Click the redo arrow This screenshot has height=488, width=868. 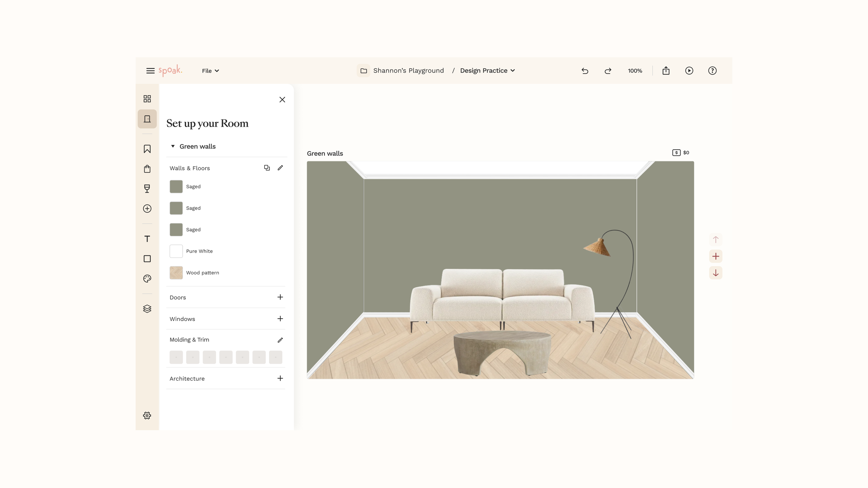click(608, 71)
